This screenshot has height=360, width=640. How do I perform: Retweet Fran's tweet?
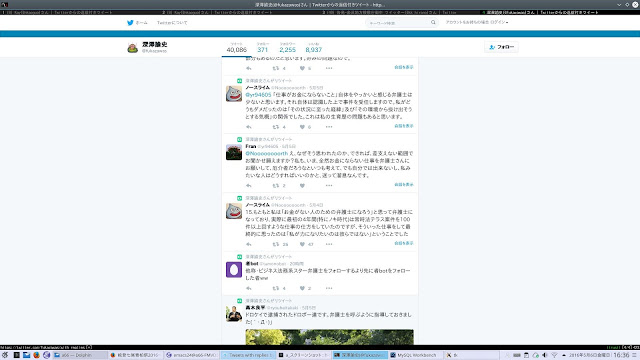pos(276,186)
